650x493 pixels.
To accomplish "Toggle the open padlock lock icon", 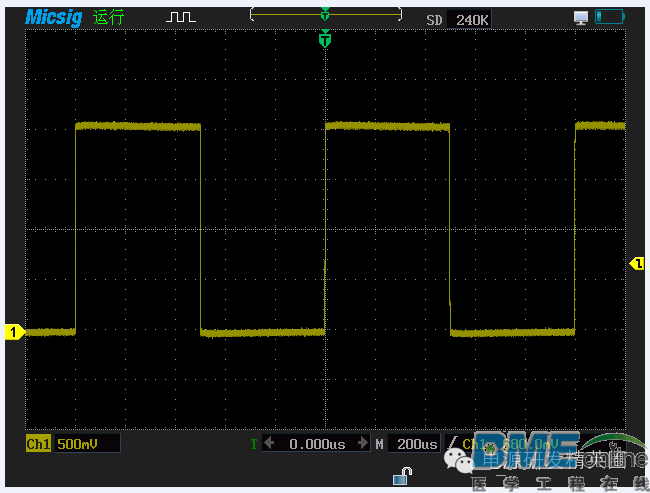I will (406, 474).
